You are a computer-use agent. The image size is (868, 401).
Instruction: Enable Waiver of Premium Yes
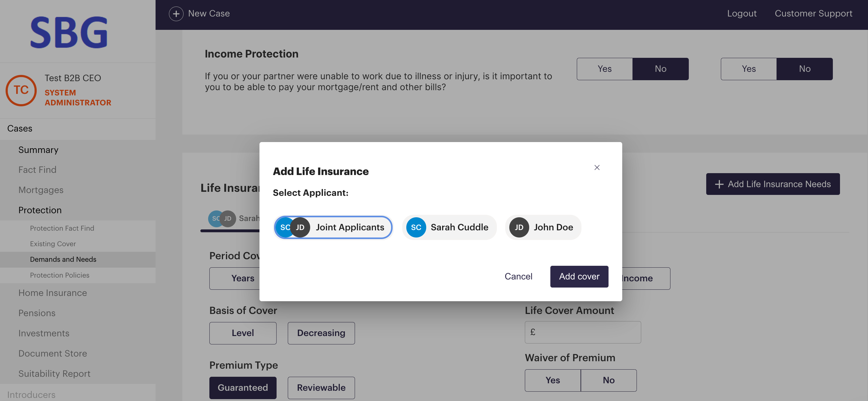click(553, 380)
